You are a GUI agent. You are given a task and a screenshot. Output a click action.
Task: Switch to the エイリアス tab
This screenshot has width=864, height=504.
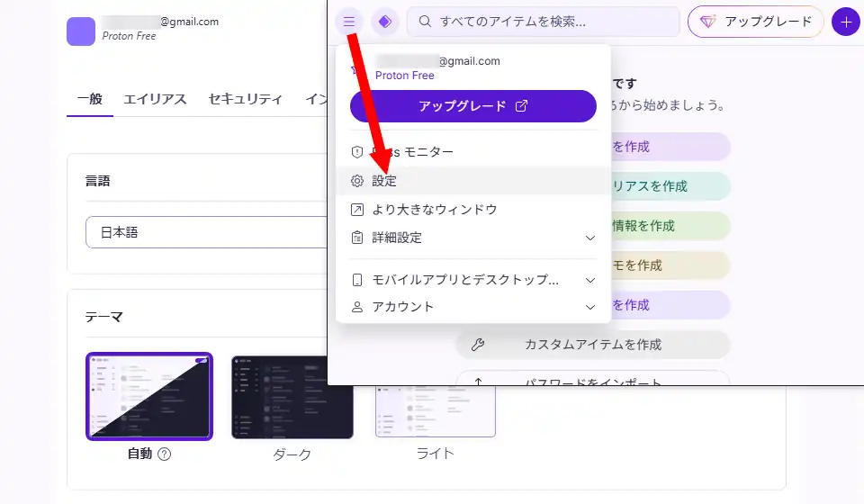pos(155,99)
